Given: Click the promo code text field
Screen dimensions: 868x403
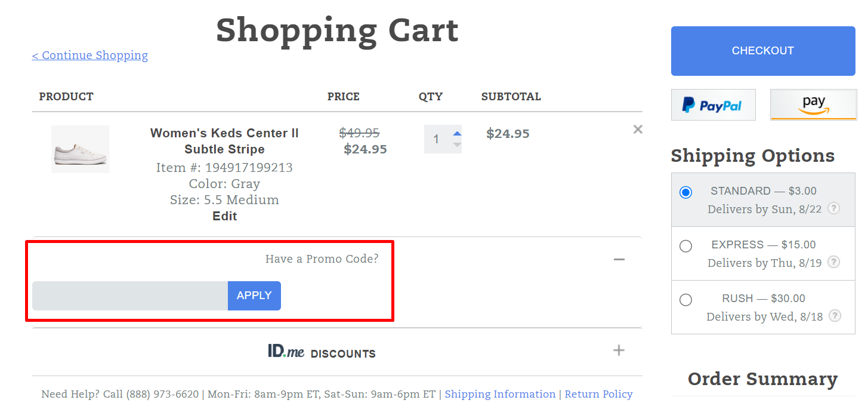Looking at the screenshot, I should 130,296.
